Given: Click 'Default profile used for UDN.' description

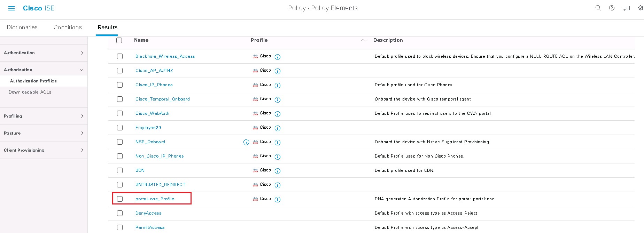Looking at the screenshot, I should pyautogui.click(x=404, y=170).
